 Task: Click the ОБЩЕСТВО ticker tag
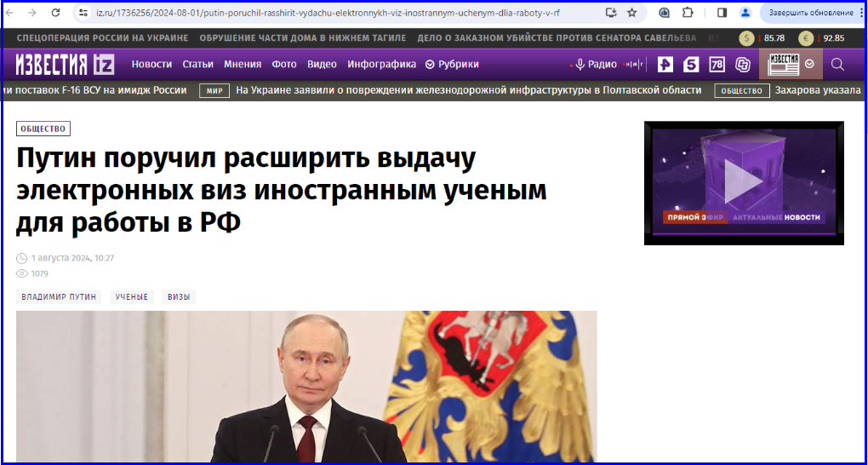coord(742,91)
